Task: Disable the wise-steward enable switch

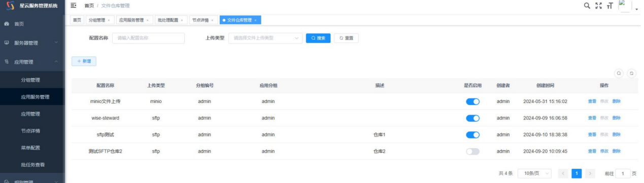Action: tap(472, 118)
